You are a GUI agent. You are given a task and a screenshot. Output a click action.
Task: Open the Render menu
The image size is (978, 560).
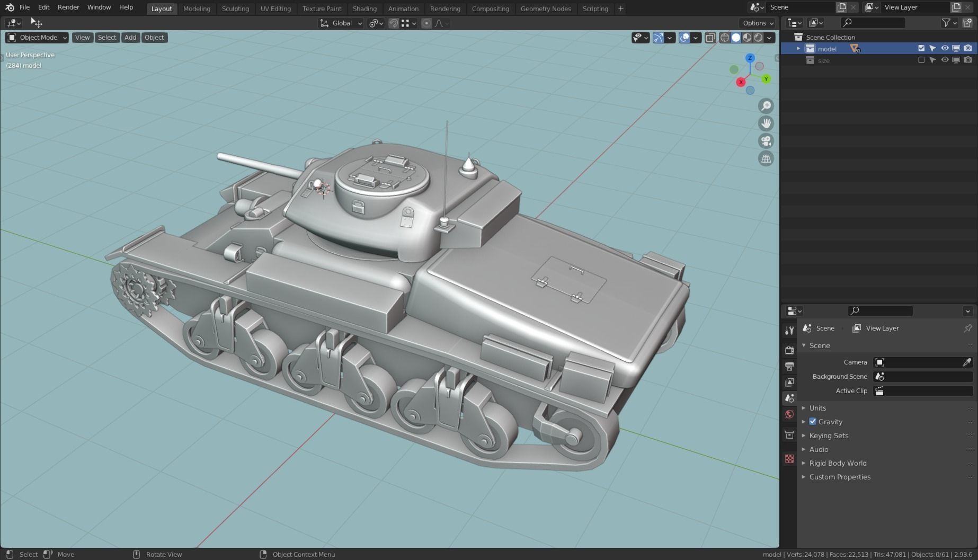point(68,7)
